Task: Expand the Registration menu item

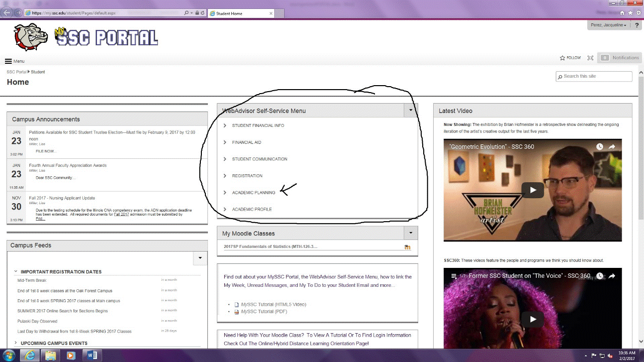Action: point(247,176)
